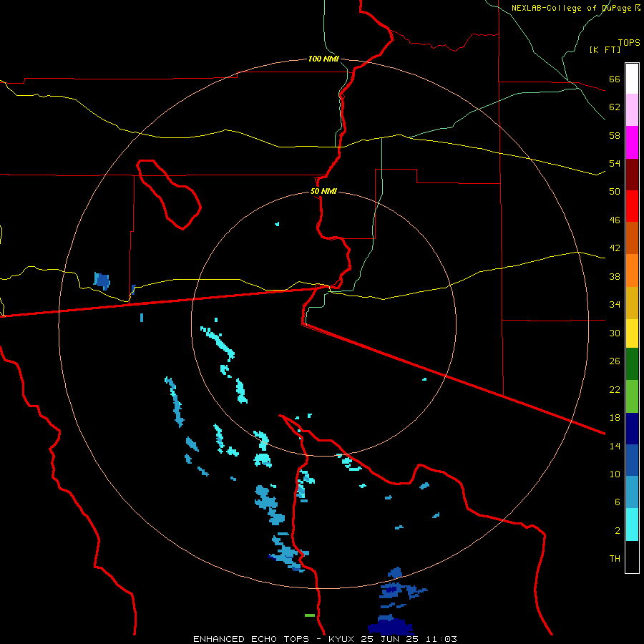Click the legend value "46"

(615, 220)
